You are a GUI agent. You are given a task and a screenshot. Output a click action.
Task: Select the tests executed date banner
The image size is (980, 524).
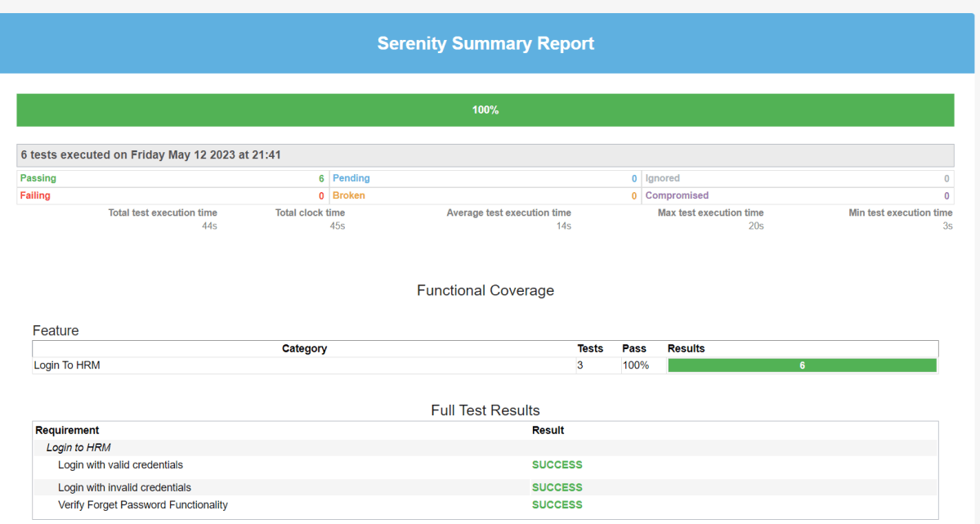pos(151,155)
